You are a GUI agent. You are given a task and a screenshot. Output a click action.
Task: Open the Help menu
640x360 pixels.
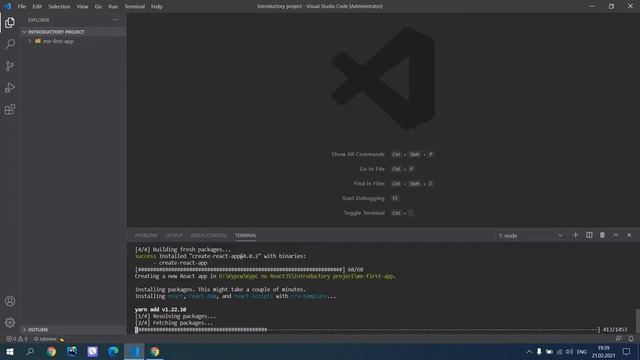pos(157,6)
